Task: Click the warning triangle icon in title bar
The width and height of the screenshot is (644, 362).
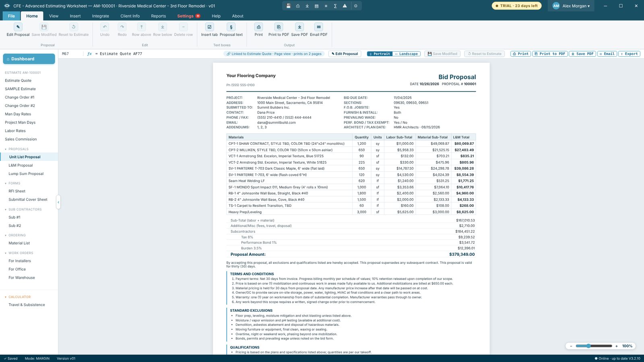Action: point(345,6)
